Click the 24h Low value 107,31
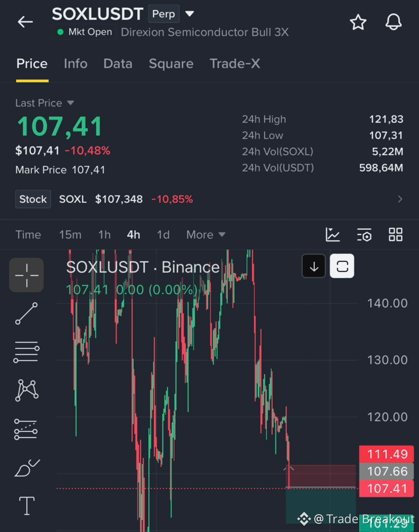Viewport: 419px width, 532px height. click(386, 135)
